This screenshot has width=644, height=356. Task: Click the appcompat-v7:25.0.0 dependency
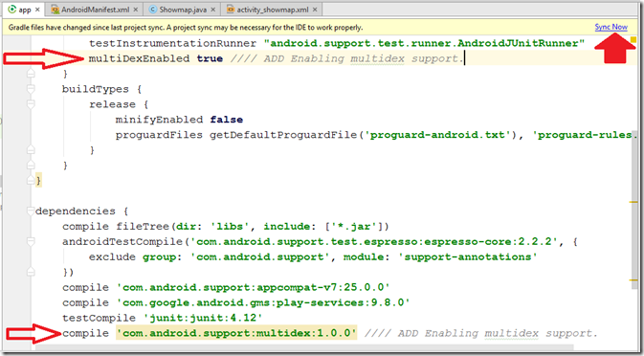pyautogui.click(x=253, y=287)
